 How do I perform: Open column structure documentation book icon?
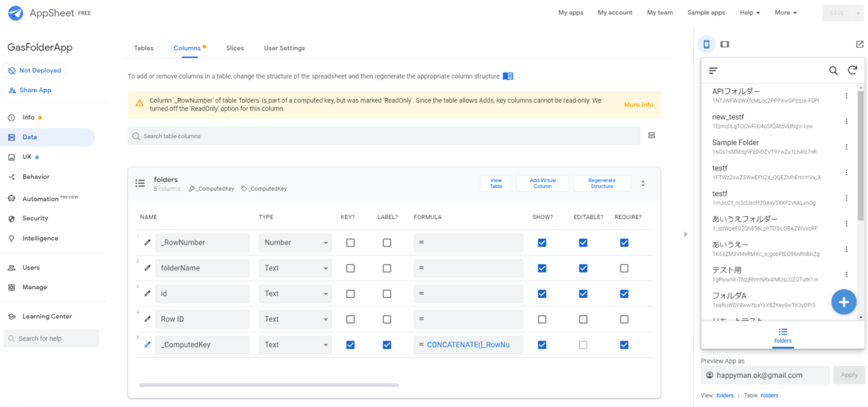tap(508, 76)
